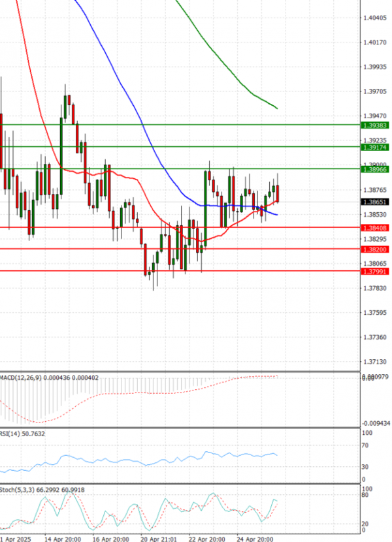Click the 20 Apr 21:01 time label
Viewport: 392px width, 542px height.
pyautogui.click(x=159, y=538)
